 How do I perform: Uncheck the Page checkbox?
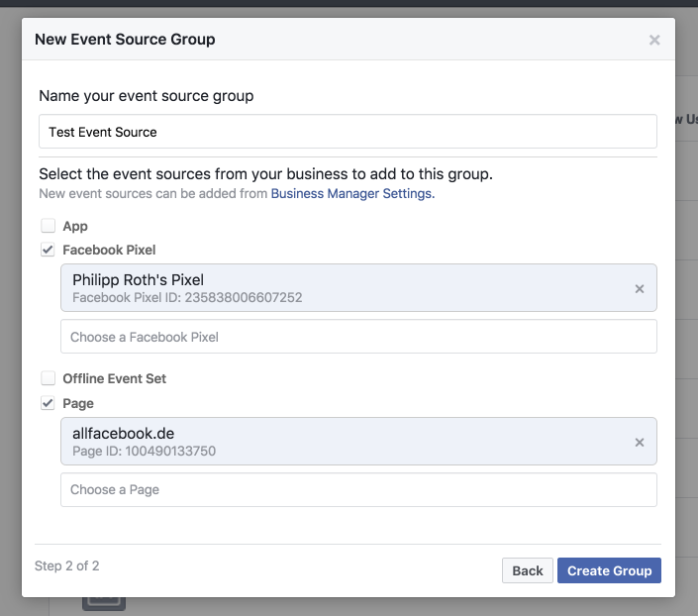coord(49,403)
